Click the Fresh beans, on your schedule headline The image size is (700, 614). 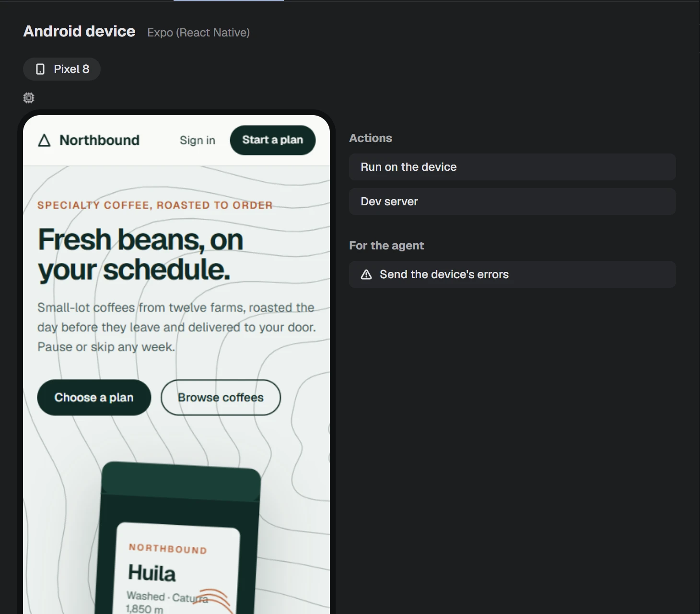coord(140,255)
